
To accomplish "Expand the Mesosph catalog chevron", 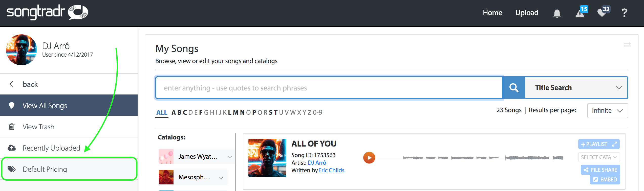I will click(221, 178).
